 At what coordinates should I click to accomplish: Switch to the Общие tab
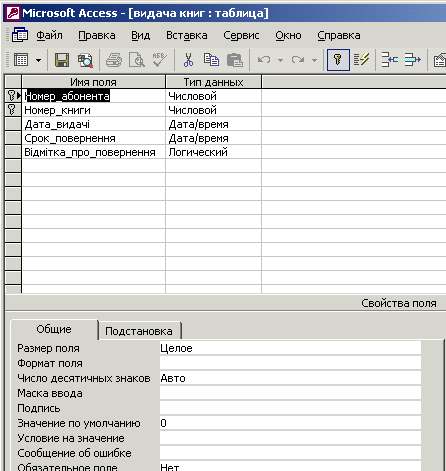54,329
